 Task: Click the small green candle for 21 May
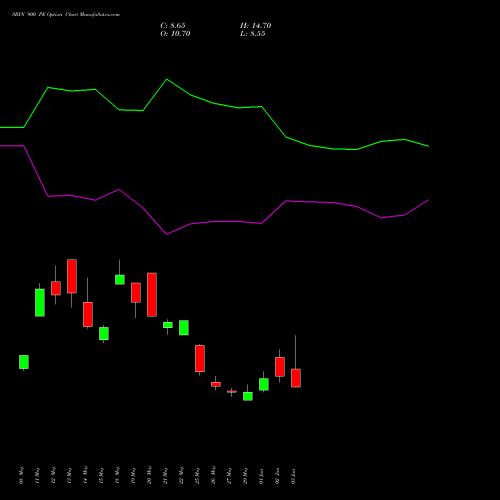(x=168, y=325)
